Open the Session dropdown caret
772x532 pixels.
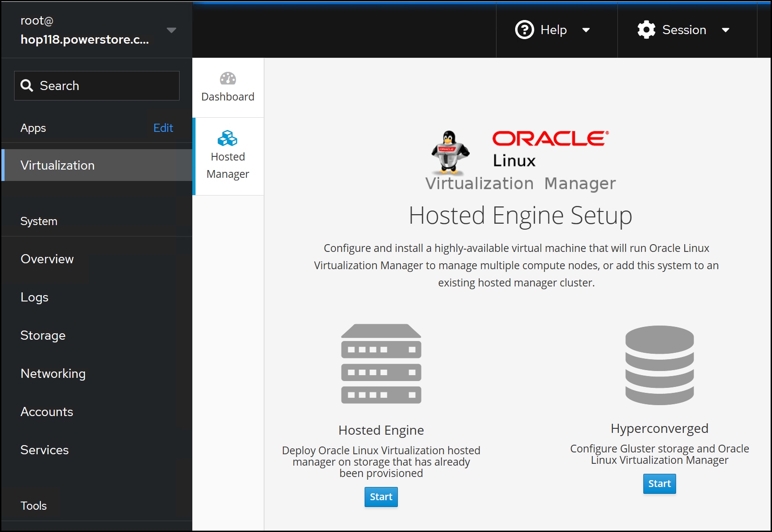[726, 30]
